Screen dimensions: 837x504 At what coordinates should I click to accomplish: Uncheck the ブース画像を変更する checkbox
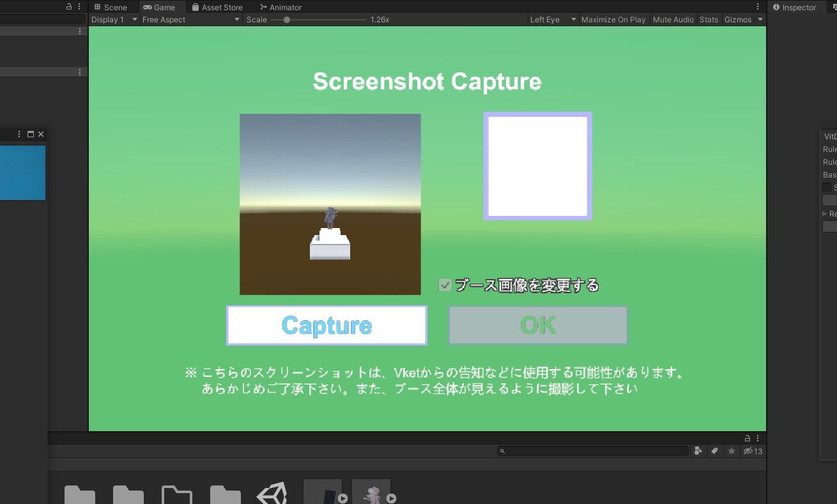click(x=445, y=285)
